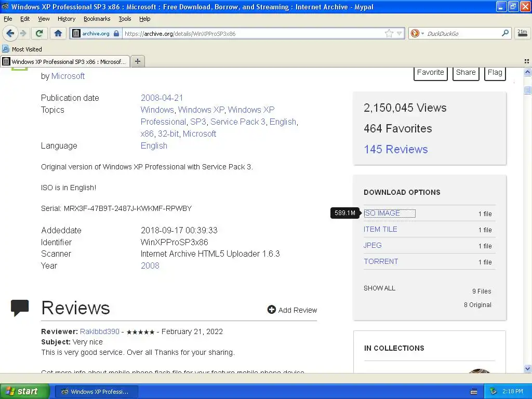Open the Tools menu
Screen dimensions: 532x399
tap(125, 19)
